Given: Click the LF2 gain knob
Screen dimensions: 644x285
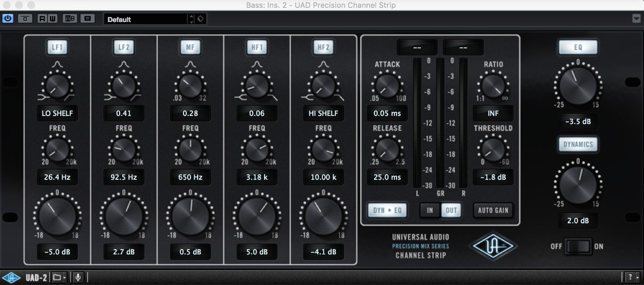Looking at the screenshot, I should click(x=124, y=216).
